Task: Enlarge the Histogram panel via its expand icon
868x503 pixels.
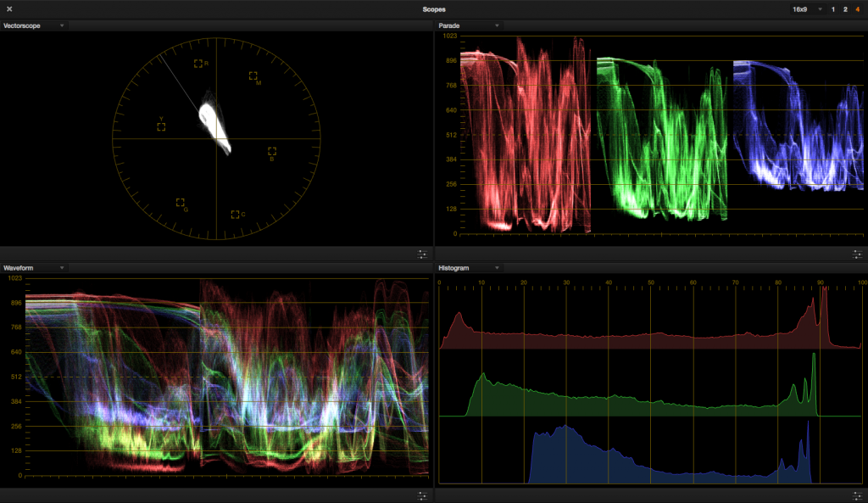Action: [x=857, y=496]
